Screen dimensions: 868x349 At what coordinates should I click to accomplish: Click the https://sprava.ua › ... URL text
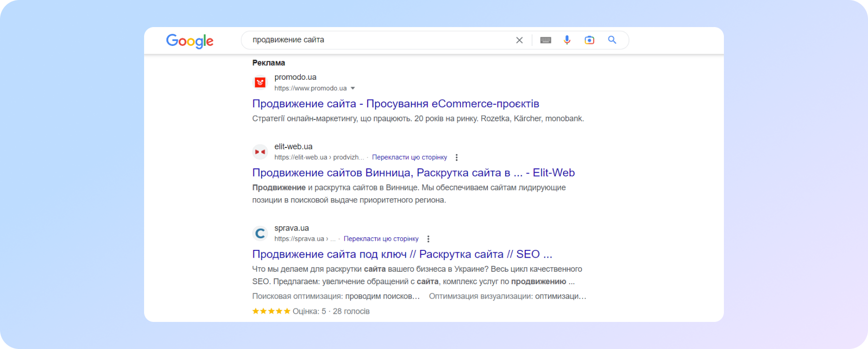pyautogui.click(x=305, y=239)
